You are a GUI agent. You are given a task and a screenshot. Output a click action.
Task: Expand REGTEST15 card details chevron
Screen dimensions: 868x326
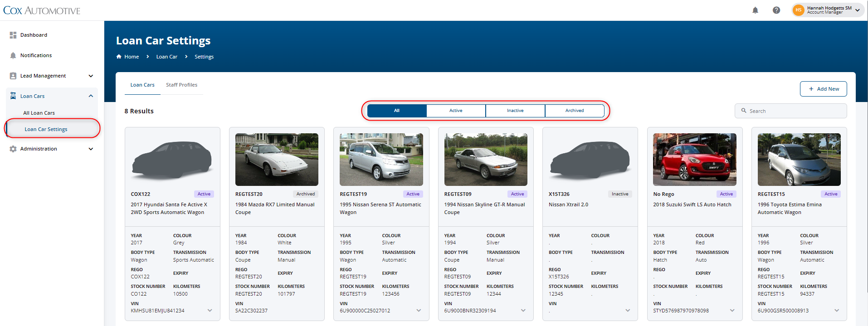[837, 311]
